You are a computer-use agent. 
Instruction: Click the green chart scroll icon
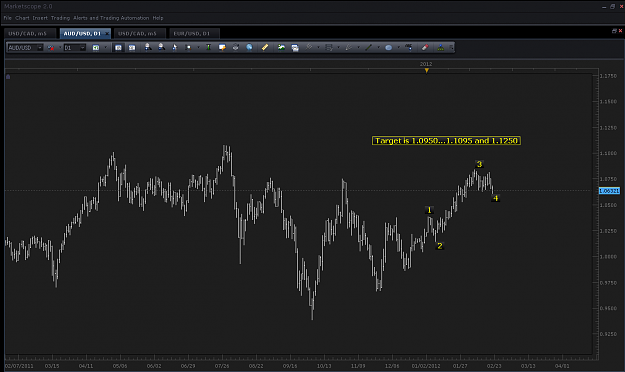(96, 47)
